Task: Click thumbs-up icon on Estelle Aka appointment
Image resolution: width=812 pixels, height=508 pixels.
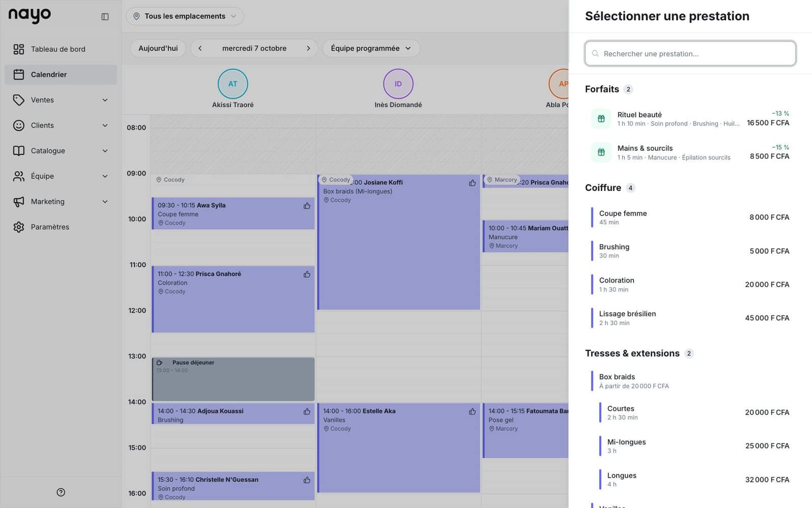Action: 472,411
